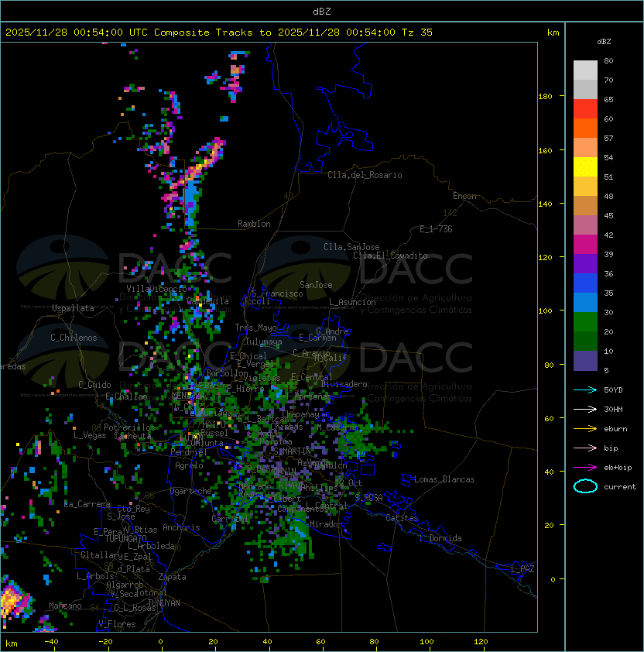Click the 'Ramblon' map label
The height and width of the screenshot is (652, 644).
tap(254, 224)
